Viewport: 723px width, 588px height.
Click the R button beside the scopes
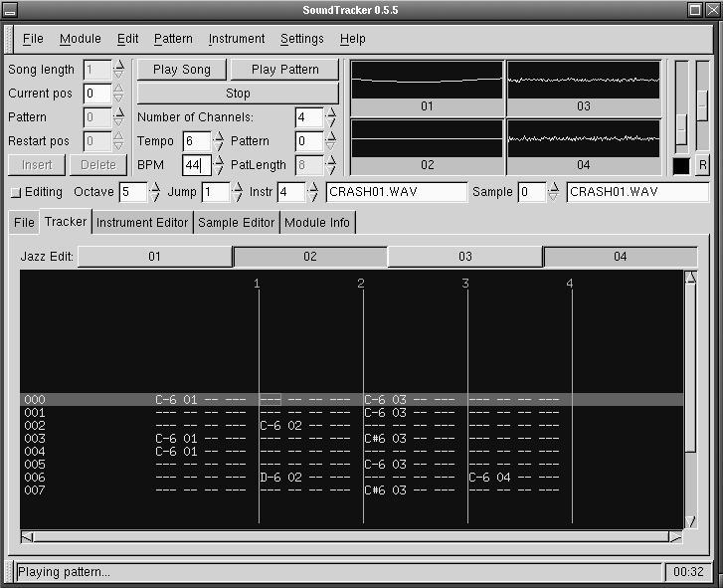(703, 165)
